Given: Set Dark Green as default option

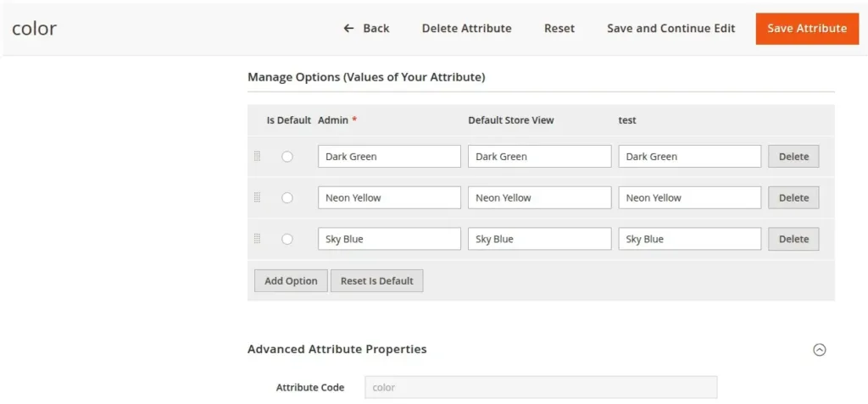Looking at the screenshot, I should click(x=287, y=157).
